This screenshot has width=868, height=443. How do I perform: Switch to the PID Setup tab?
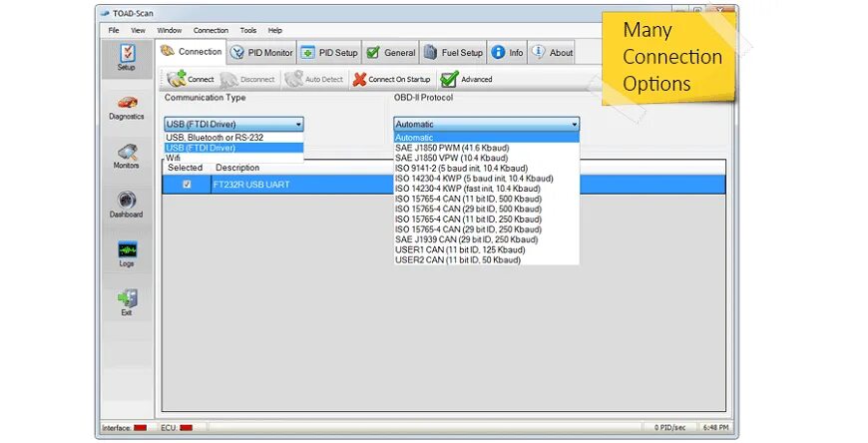click(329, 53)
